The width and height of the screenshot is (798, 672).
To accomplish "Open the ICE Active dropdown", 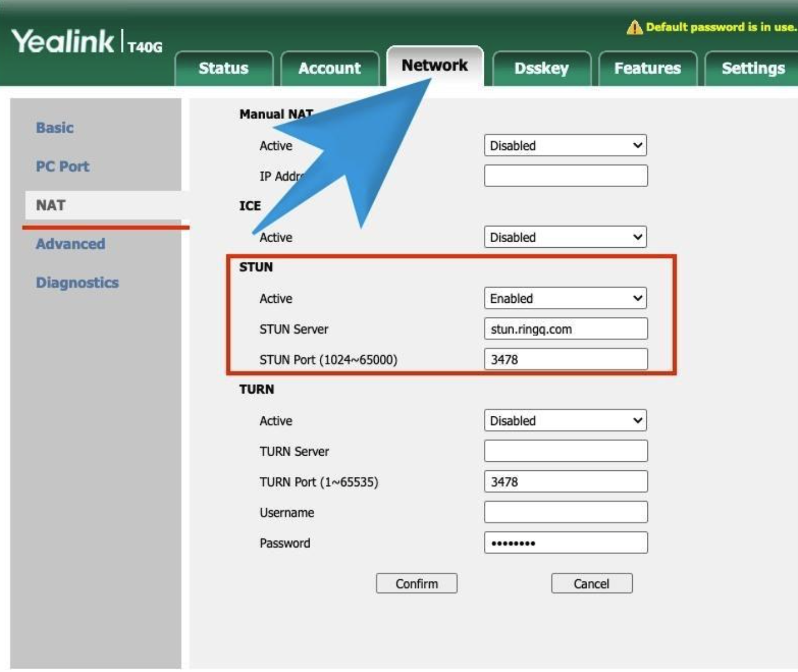I will (x=565, y=237).
